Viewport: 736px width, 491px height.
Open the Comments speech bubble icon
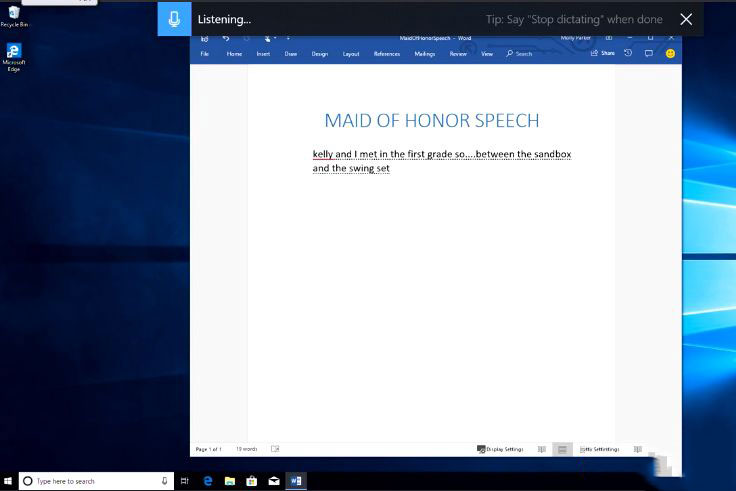(649, 53)
